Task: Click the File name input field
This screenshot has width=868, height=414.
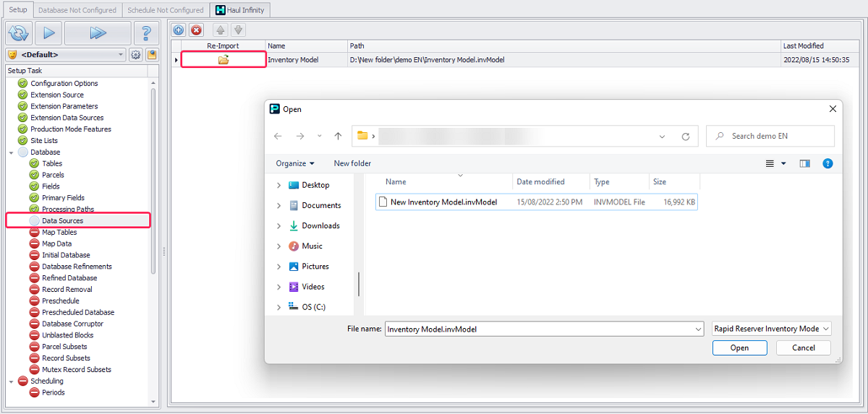Action: (544, 329)
